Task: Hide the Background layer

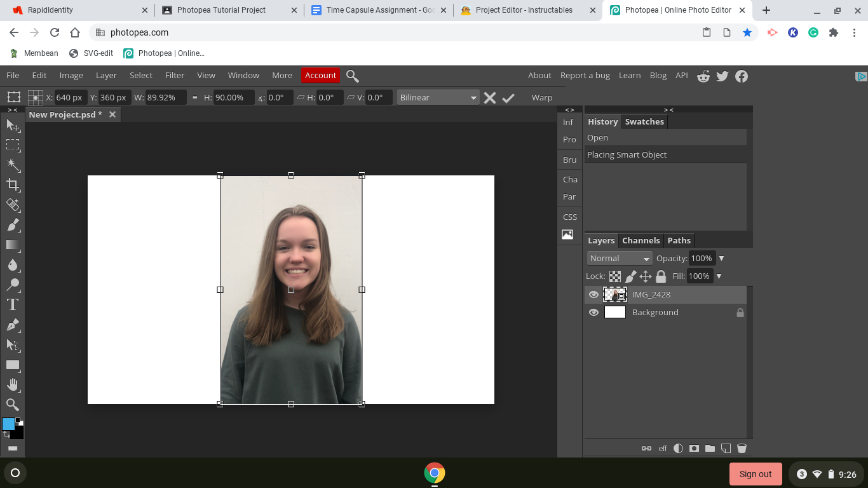Action: click(593, 312)
